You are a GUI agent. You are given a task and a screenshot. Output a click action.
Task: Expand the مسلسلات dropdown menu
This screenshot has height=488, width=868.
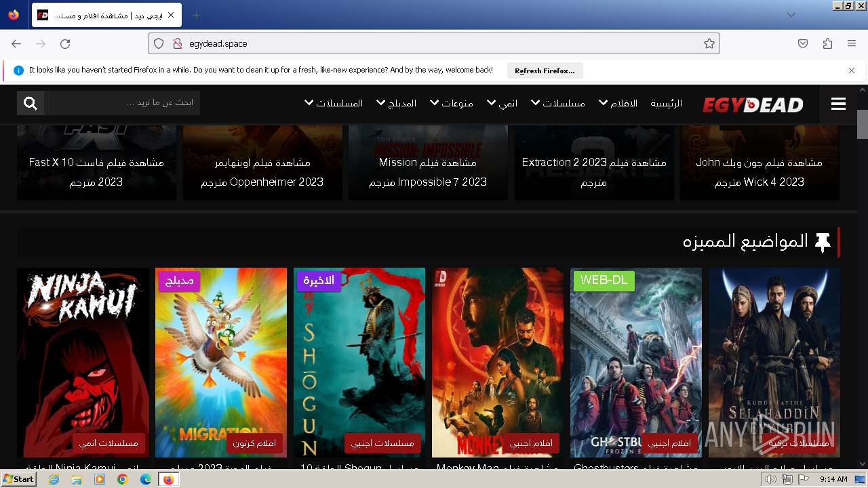(x=557, y=103)
